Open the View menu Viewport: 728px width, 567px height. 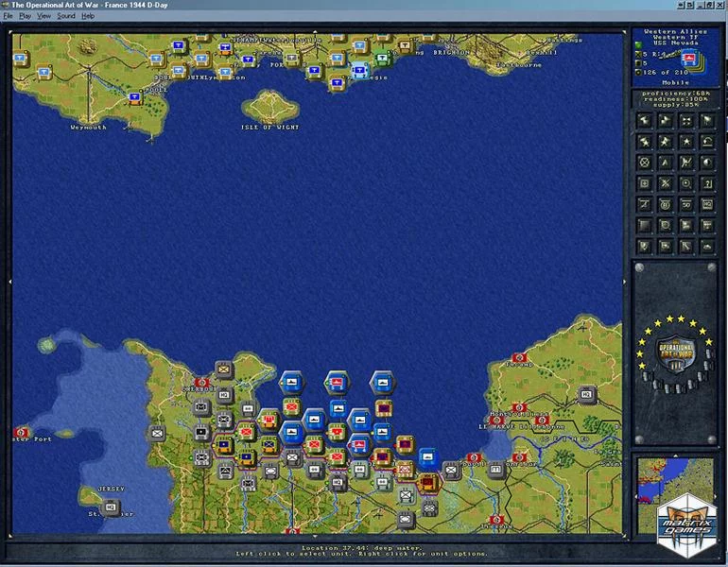tap(43, 16)
